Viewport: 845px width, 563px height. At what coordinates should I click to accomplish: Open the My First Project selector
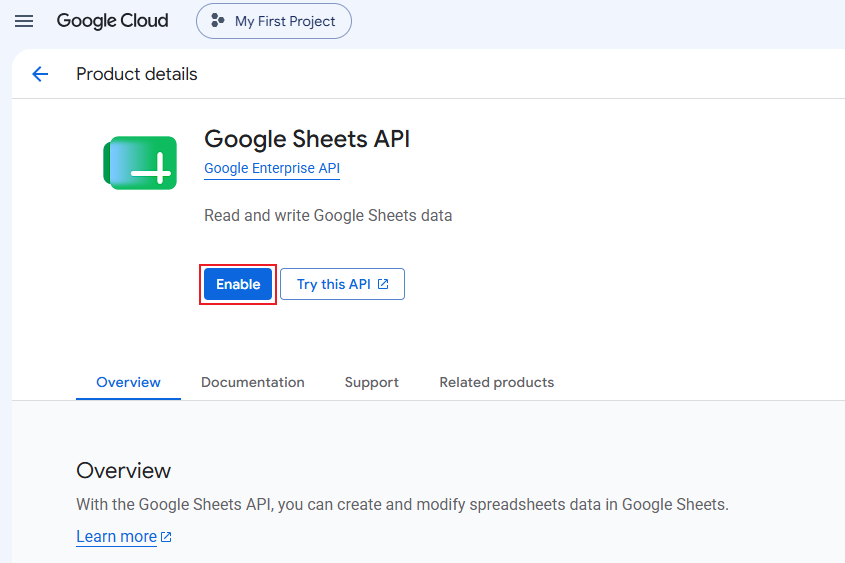(274, 21)
